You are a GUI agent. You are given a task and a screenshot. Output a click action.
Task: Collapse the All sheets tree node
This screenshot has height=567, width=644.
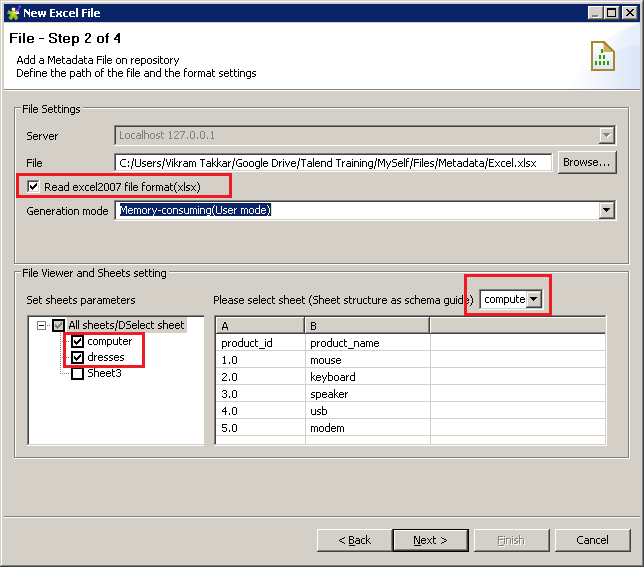[41, 326]
